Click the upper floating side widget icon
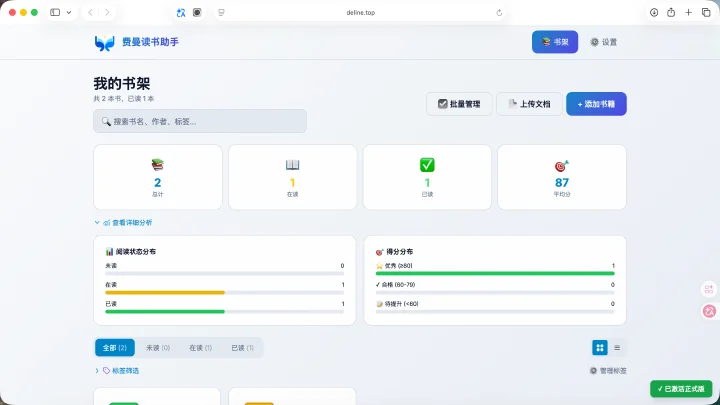The image size is (720, 405). (709, 289)
